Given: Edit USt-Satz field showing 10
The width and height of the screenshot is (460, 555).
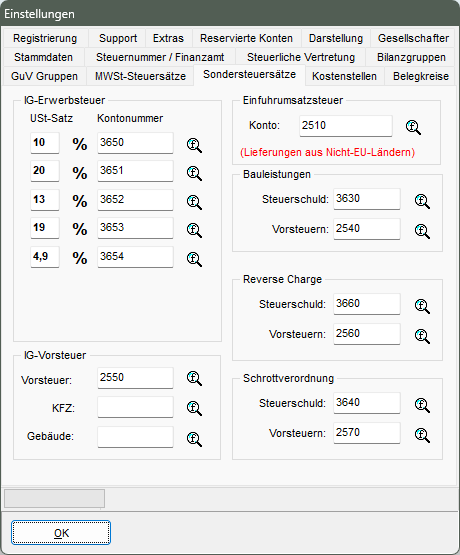Looking at the screenshot, I should tap(45, 143).
